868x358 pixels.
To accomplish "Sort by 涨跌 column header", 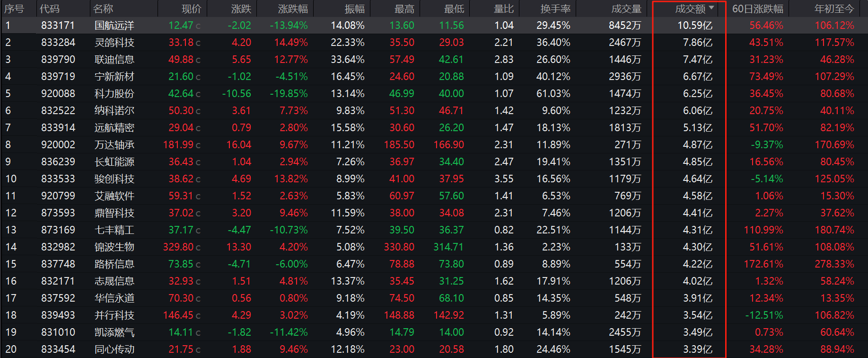I will click(241, 9).
